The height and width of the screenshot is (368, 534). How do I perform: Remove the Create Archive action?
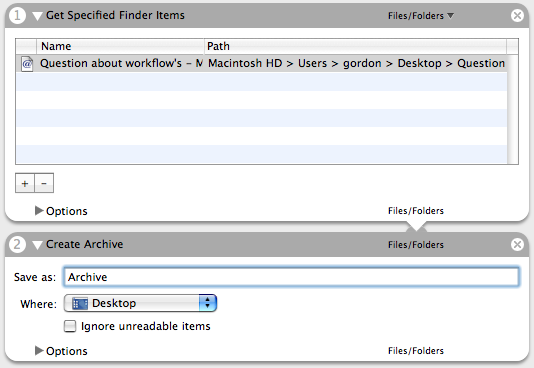[517, 244]
